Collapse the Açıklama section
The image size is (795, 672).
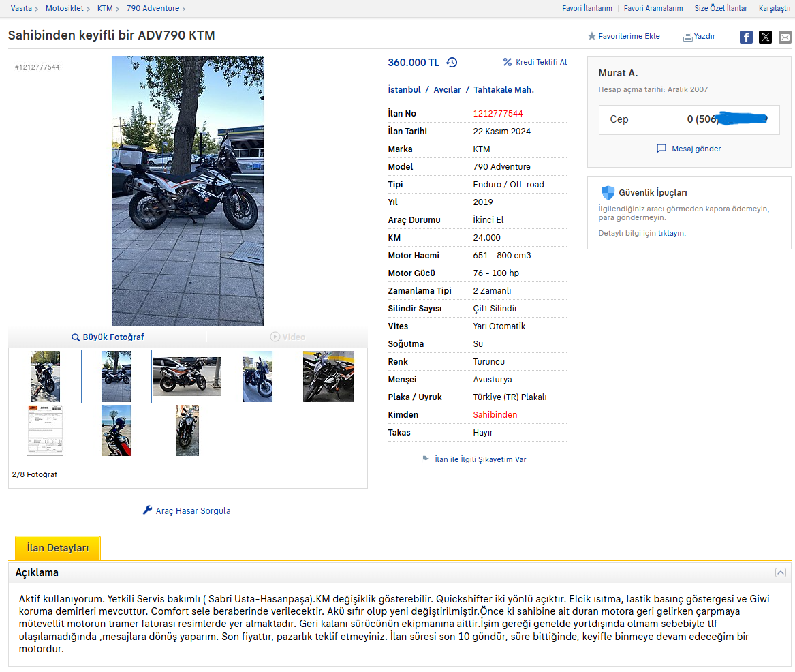(780, 572)
